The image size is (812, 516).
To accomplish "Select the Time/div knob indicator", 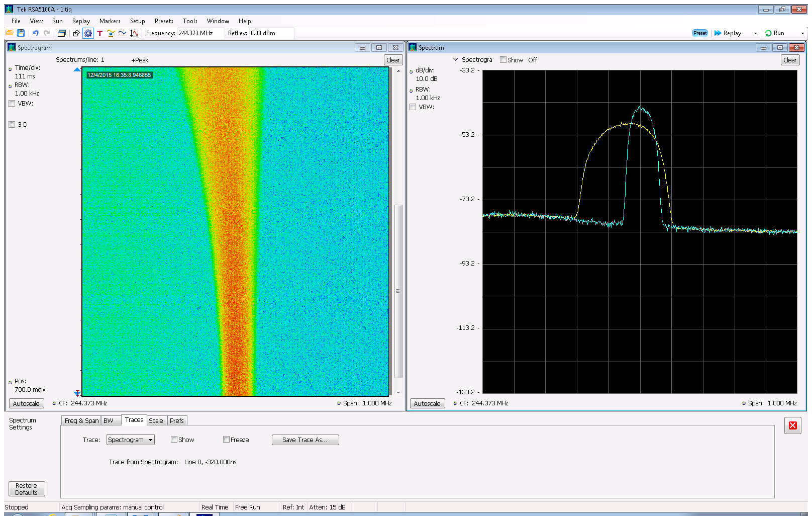I will [x=10, y=69].
